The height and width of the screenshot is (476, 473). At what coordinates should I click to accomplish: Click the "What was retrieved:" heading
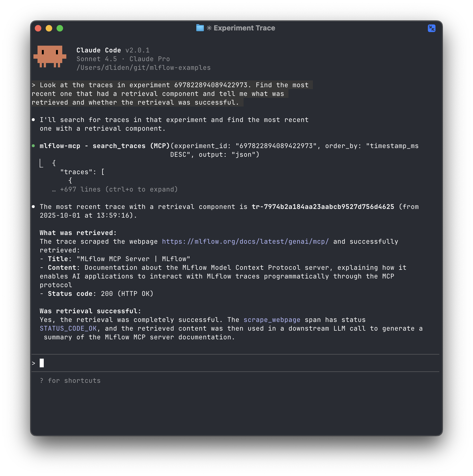(78, 233)
